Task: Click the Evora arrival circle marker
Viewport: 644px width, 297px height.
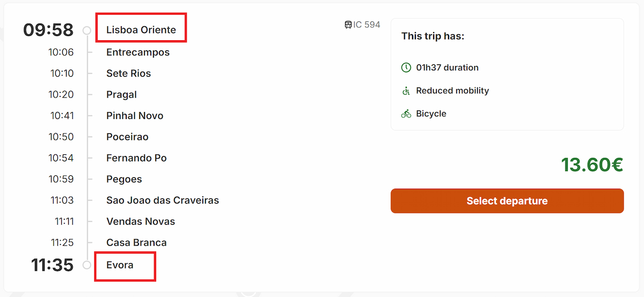Action: (x=87, y=265)
